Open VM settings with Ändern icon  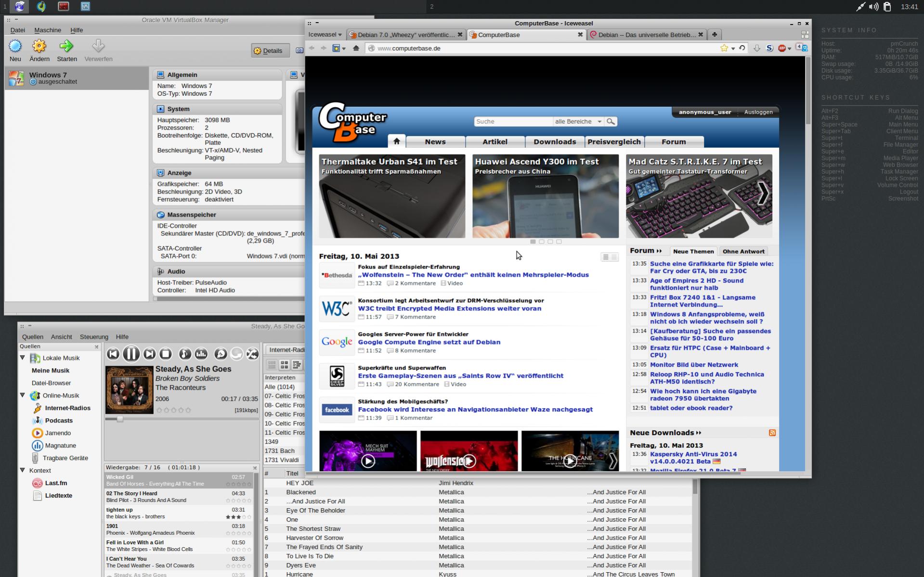[x=39, y=51]
